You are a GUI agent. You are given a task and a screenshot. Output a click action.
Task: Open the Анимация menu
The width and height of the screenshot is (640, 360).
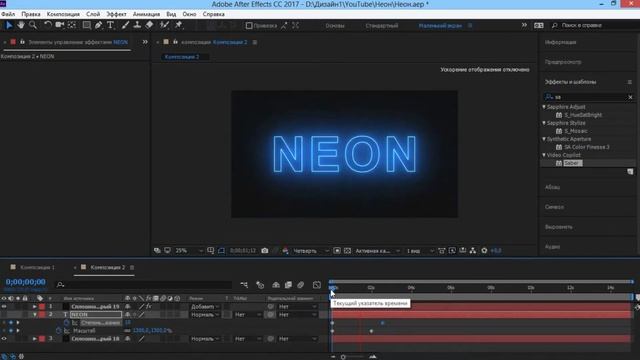(146, 14)
